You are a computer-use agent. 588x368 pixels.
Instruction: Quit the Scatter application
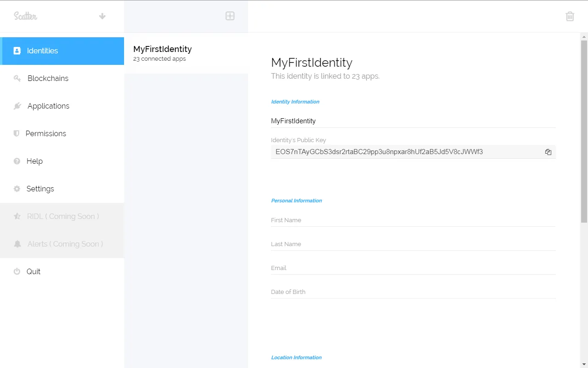point(62,272)
